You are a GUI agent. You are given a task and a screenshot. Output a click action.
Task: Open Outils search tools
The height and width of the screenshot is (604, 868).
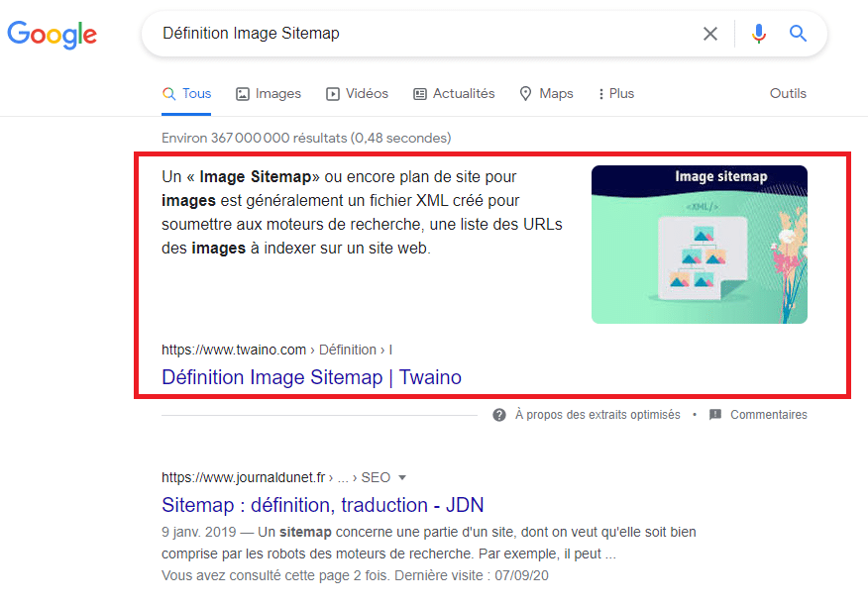tap(788, 93)
